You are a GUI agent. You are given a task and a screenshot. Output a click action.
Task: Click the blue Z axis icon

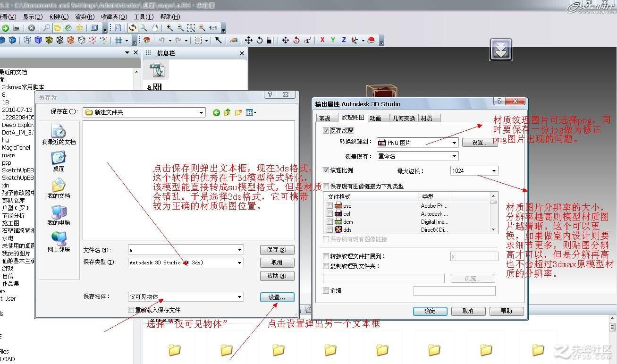pos(344,41)
